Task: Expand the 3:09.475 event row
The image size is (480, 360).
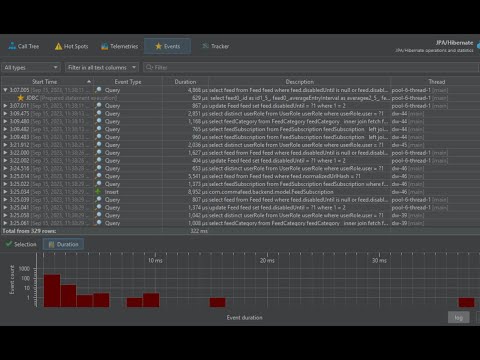Action: coord(5,114)
